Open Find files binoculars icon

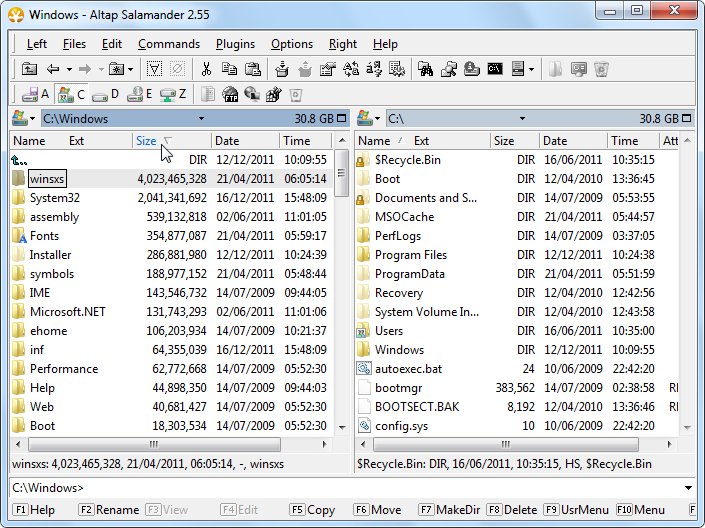point(425,69)
